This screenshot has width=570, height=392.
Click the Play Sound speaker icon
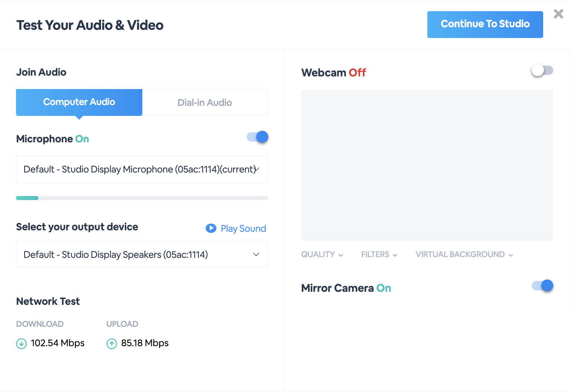(x=211, y=228)
